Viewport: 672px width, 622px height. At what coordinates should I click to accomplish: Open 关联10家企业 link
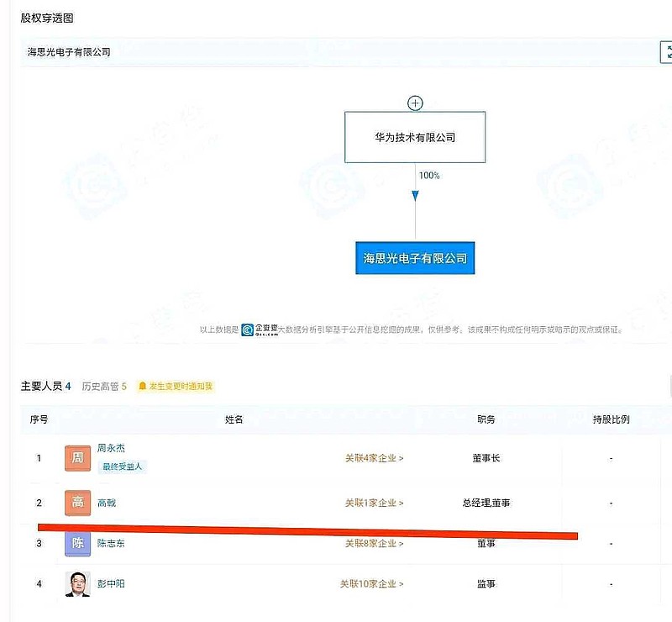[x=371, y=584]
